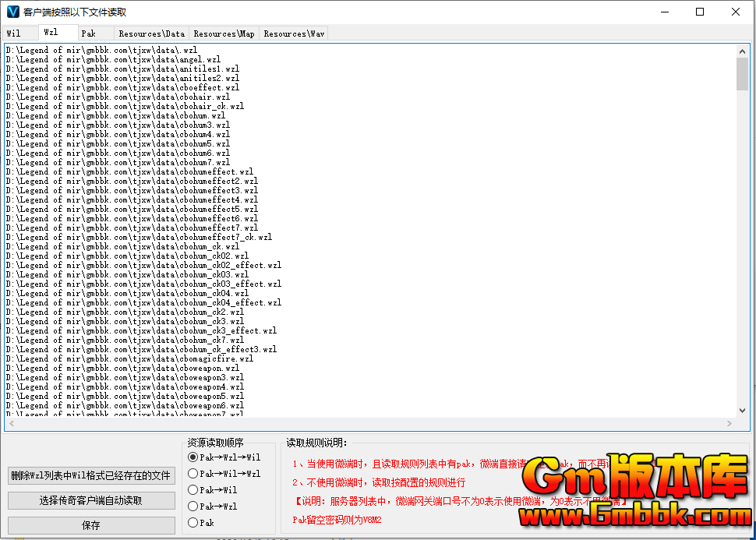
Task: Click the angel.wzl path line in the list
Action: [113, 60]
